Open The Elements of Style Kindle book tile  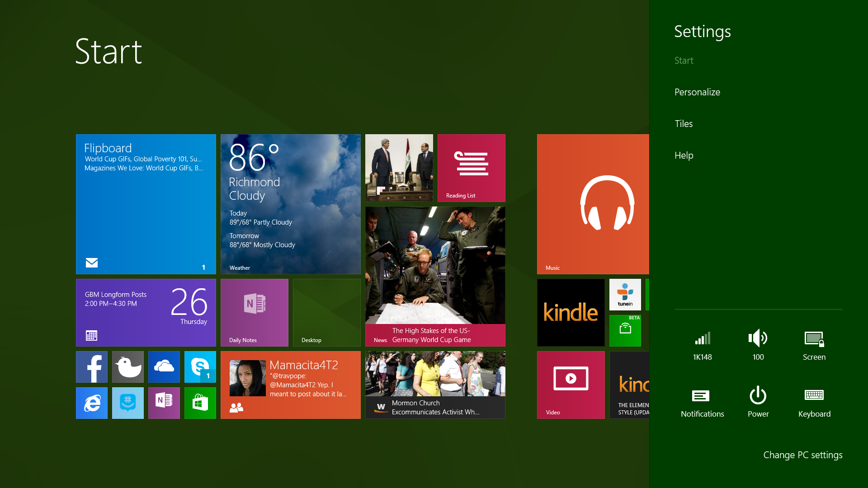629,385
